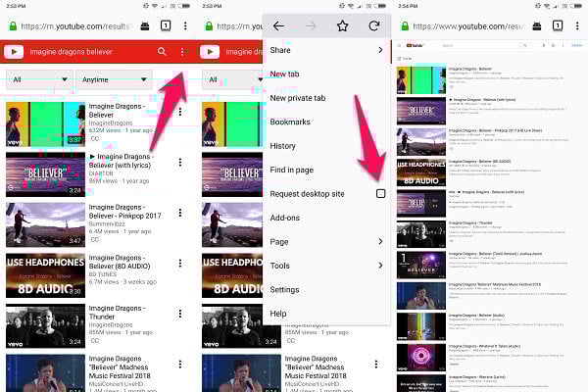
Task: Open Thunder 3:24 thumbnail on menu screen
Action: 241,326
